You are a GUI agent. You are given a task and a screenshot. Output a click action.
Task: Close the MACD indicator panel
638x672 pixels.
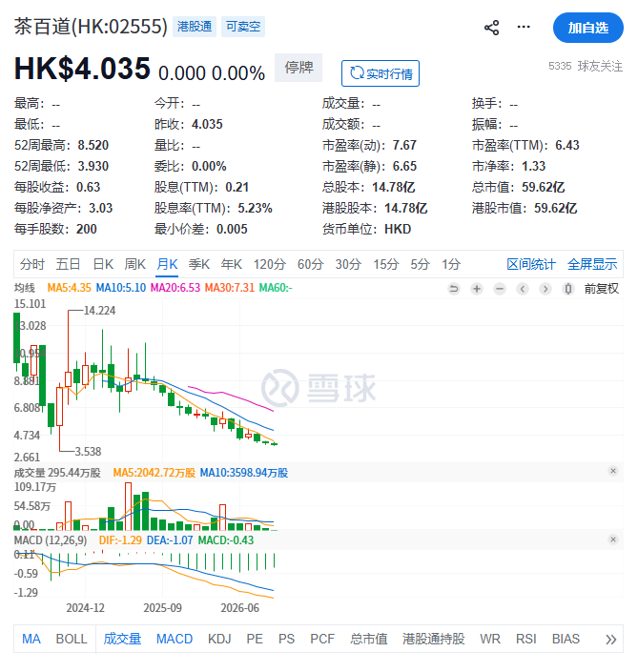pos(613,540)
